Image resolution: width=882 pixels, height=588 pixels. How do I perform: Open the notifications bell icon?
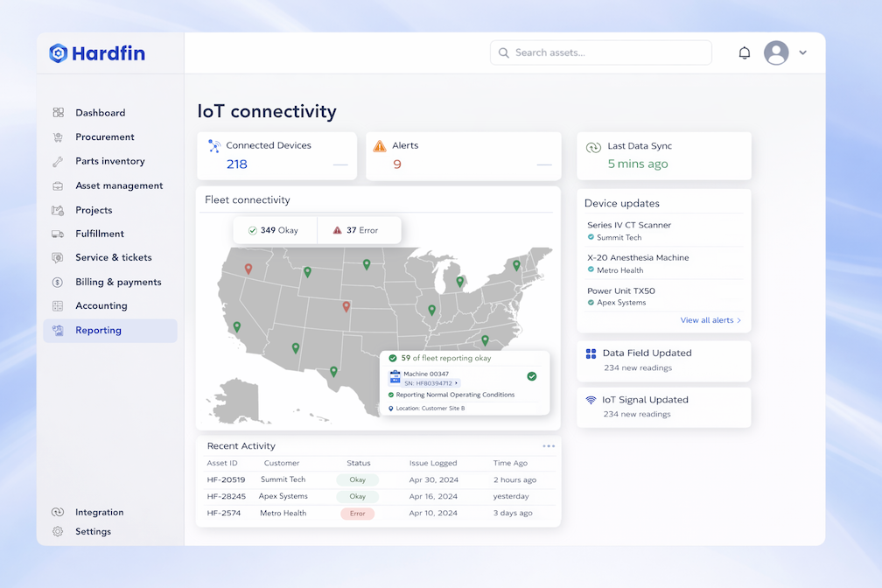(x=745, y=52)
